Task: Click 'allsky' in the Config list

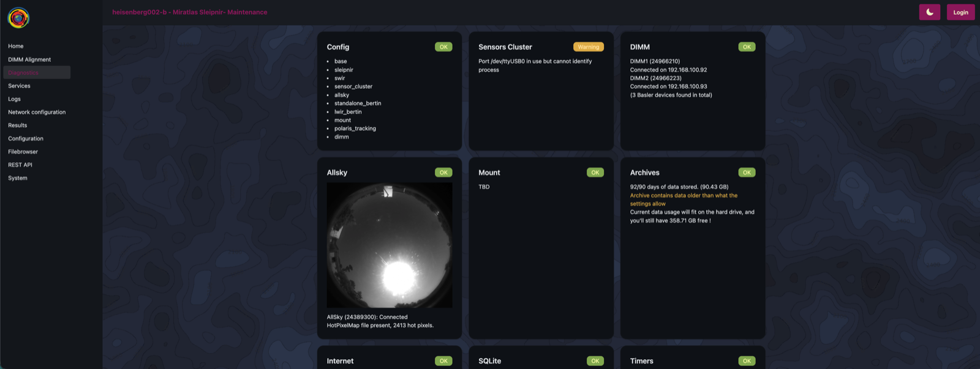Action: coord(342,95)
